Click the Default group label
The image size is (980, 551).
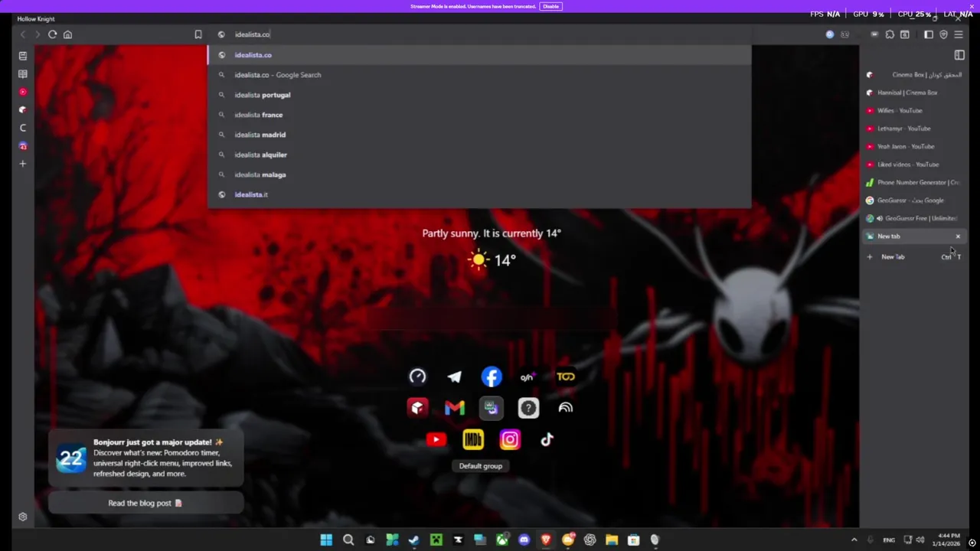(x=481, y=466)
